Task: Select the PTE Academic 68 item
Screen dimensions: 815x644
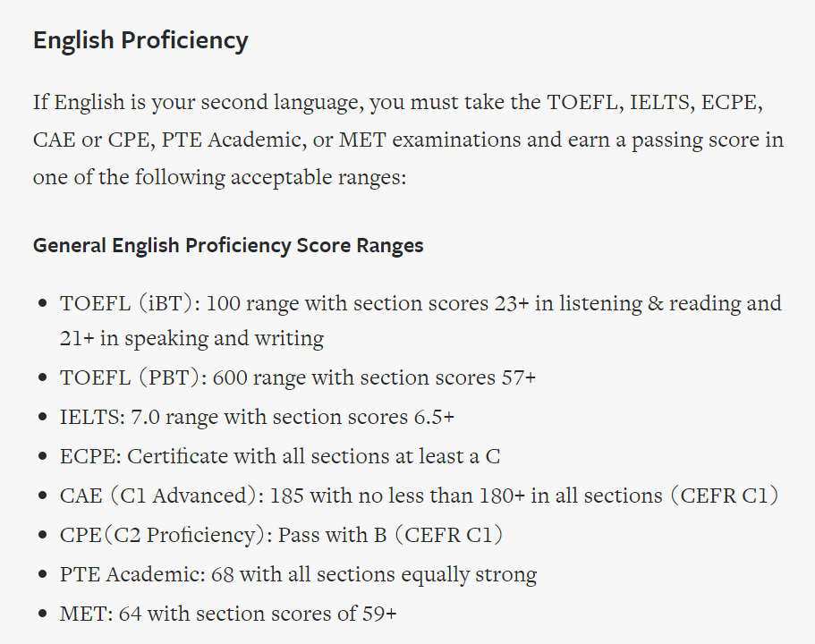Action: click(x=298, y=574)
